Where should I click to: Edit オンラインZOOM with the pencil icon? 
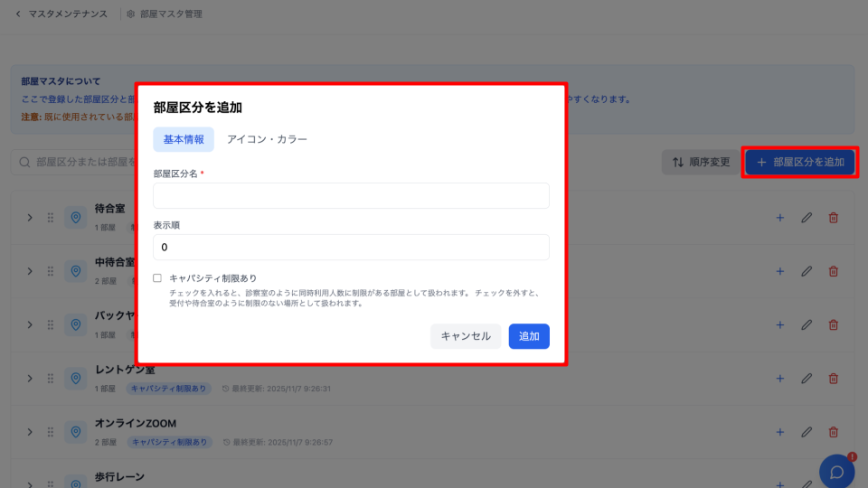click(x=807, y=432)
